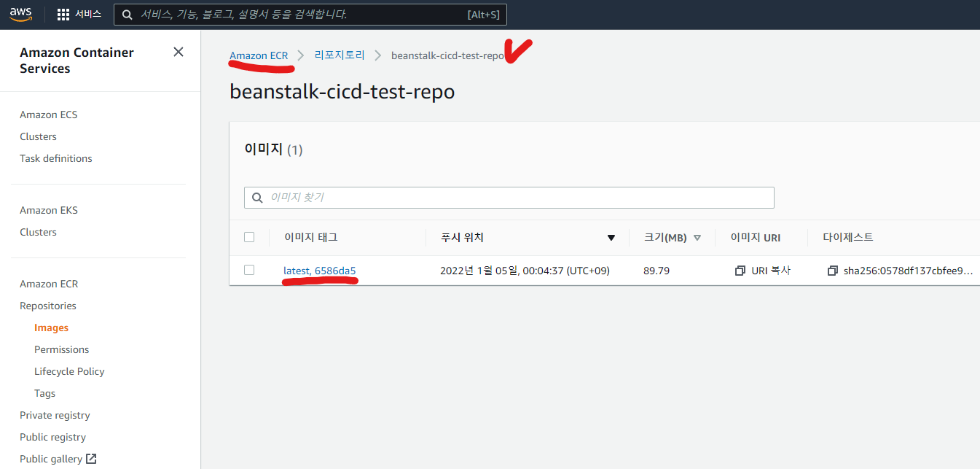Open Task definitions in sidebar
Image resolution: width=980 pixels, height=469 pixels.
point(56,158)
